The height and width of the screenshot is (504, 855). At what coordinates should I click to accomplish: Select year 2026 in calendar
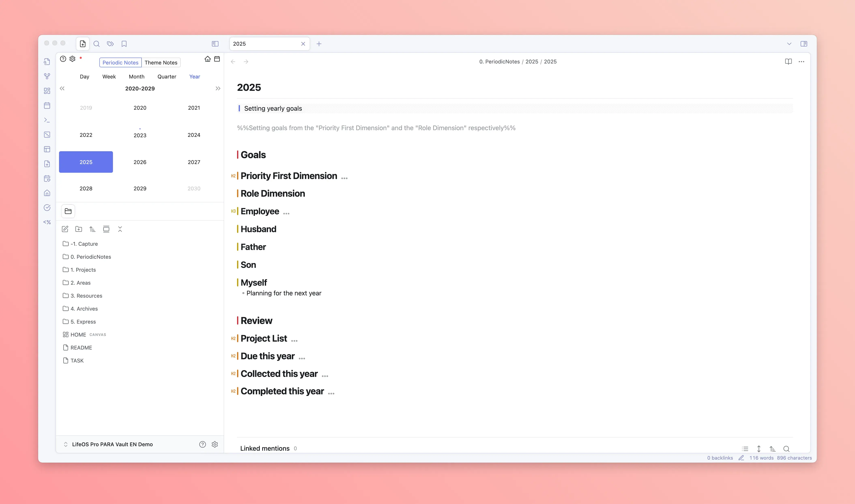click(140, 162)
